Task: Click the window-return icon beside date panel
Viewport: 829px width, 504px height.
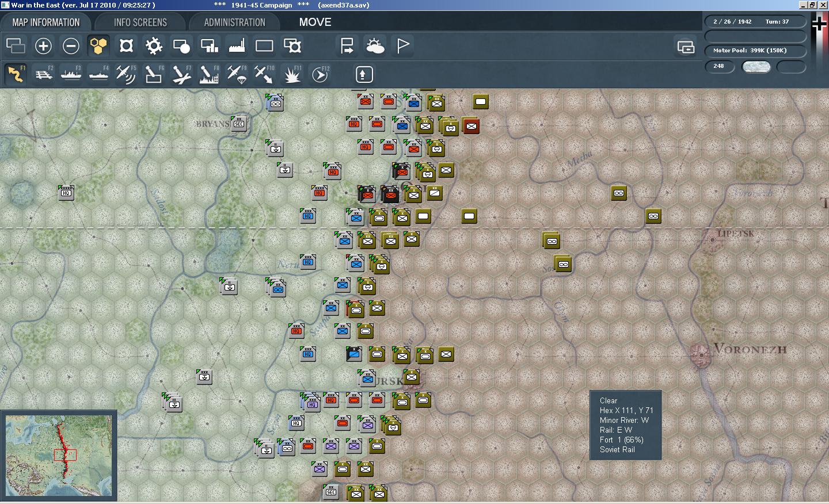Action: click(686, 47)
